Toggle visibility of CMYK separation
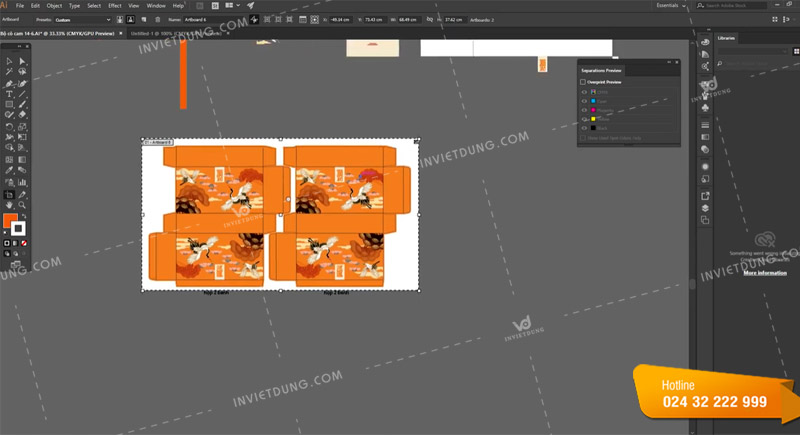Viewport: 800px width, 435px height. [x=584, y=92]
